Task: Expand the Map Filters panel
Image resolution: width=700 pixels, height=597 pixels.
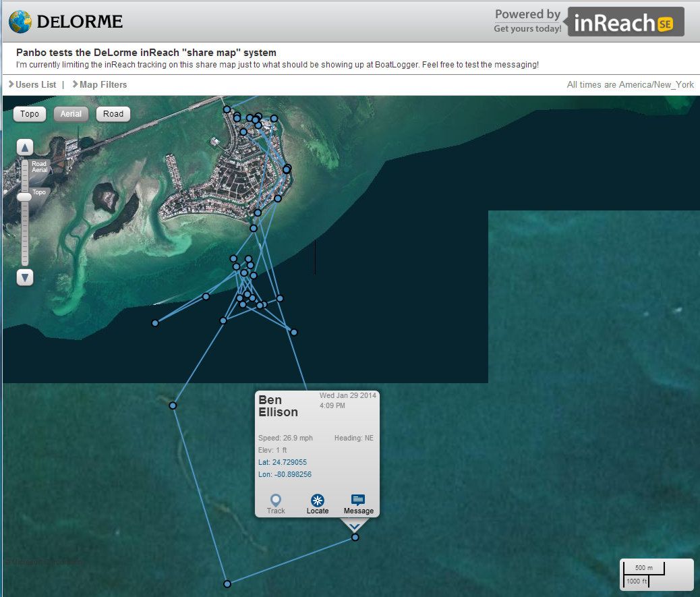Action: [100, 84]
